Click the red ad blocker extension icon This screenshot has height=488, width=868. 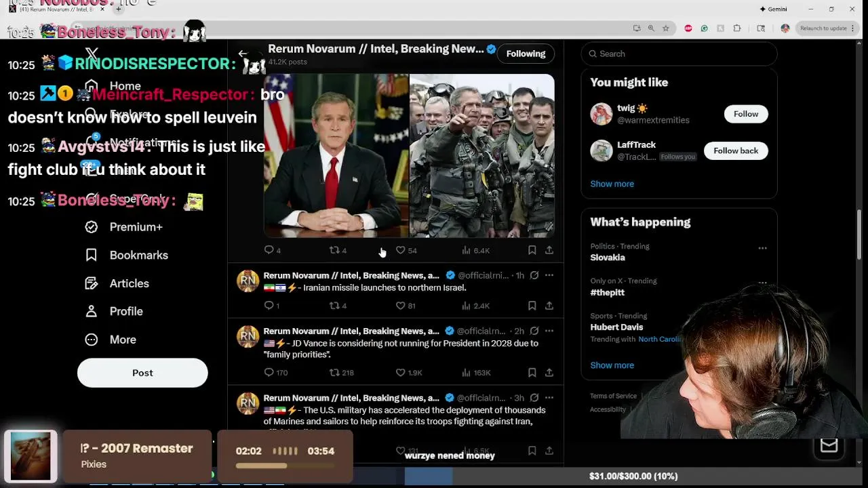688,28
